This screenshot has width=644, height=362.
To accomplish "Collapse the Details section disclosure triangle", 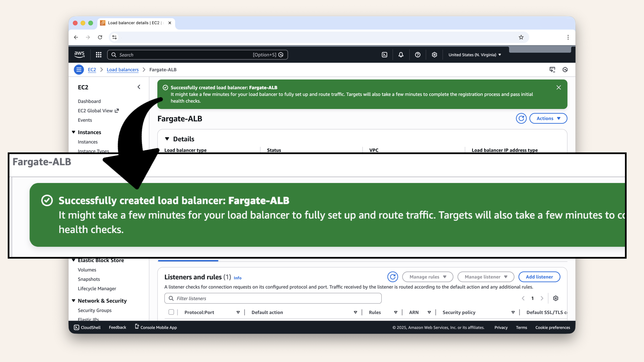I will 167,139.
